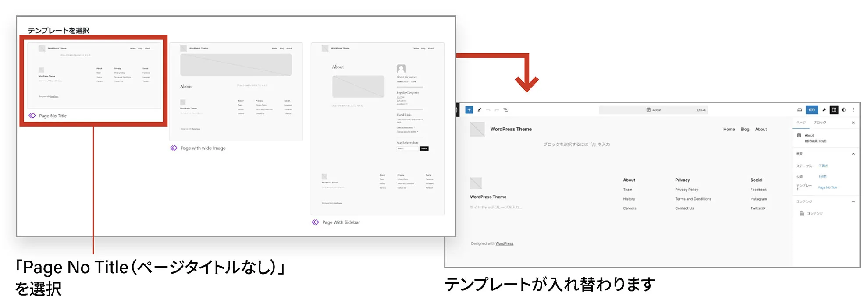868x296 pixels.
Task: Click the blue block inserter plus button
Action: click(469, 110)
